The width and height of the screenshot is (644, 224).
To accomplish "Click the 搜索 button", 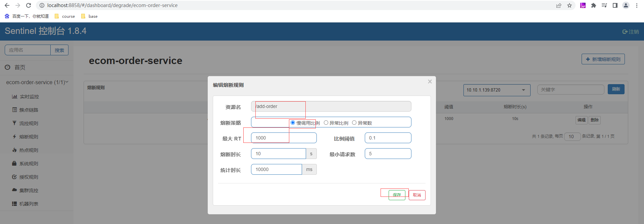I will (59, 50).
